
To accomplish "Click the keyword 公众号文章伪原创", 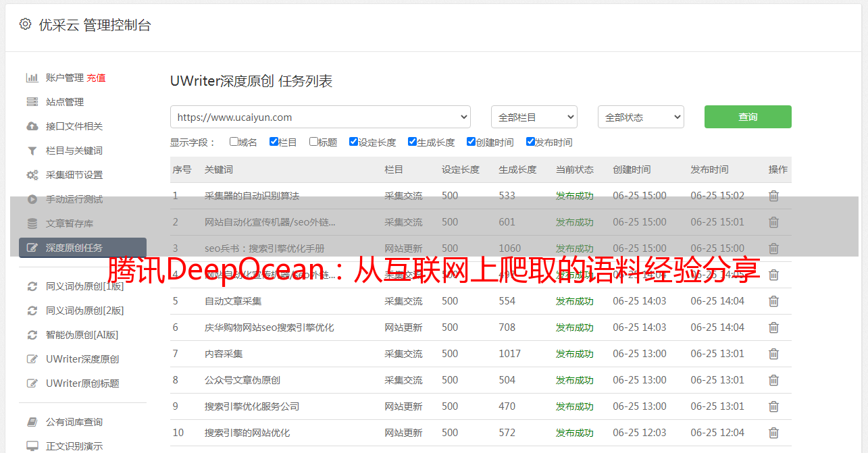I will [x=242, y=380].
